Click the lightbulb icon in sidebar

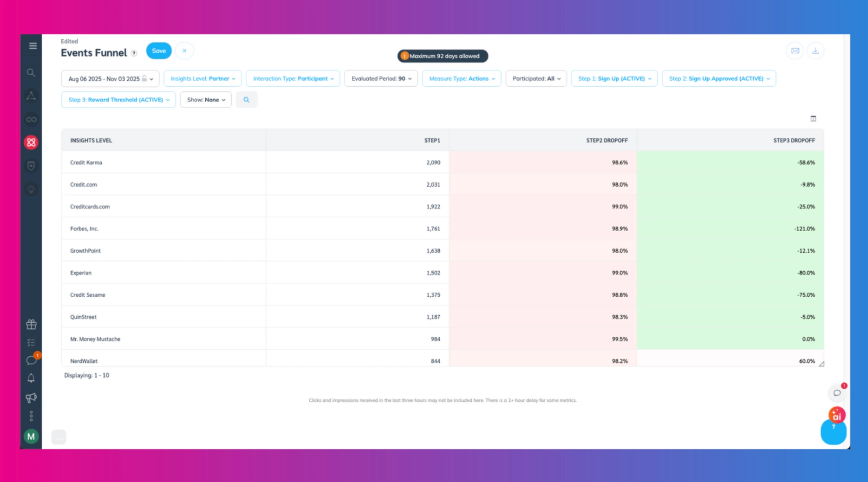point(31,189)
